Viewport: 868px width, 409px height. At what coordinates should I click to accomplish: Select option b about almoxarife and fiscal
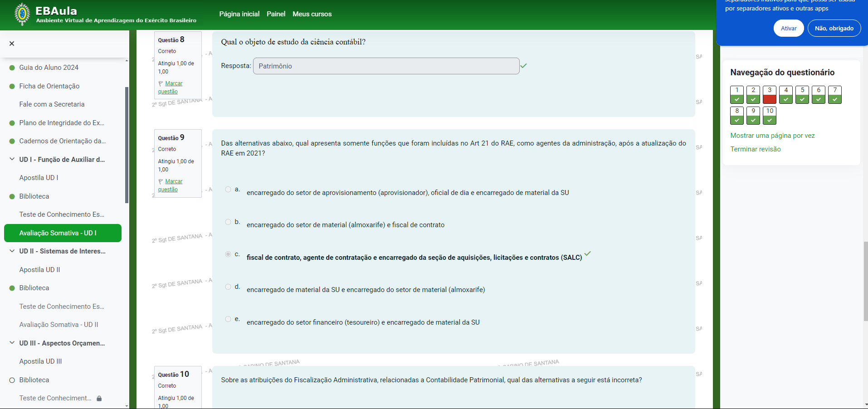tap(228, 222)
